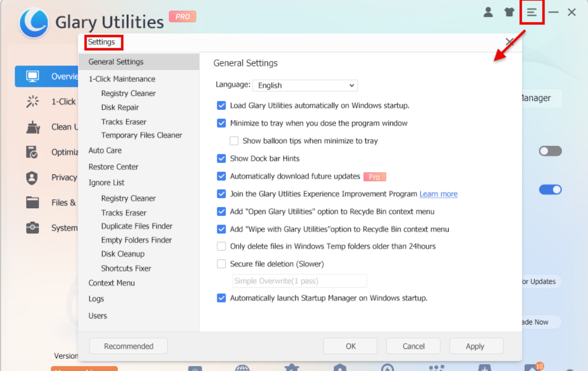The height and width of the screenshot is (371, 588).
Task: Open the Language dropdown
Action: point(305,85)
